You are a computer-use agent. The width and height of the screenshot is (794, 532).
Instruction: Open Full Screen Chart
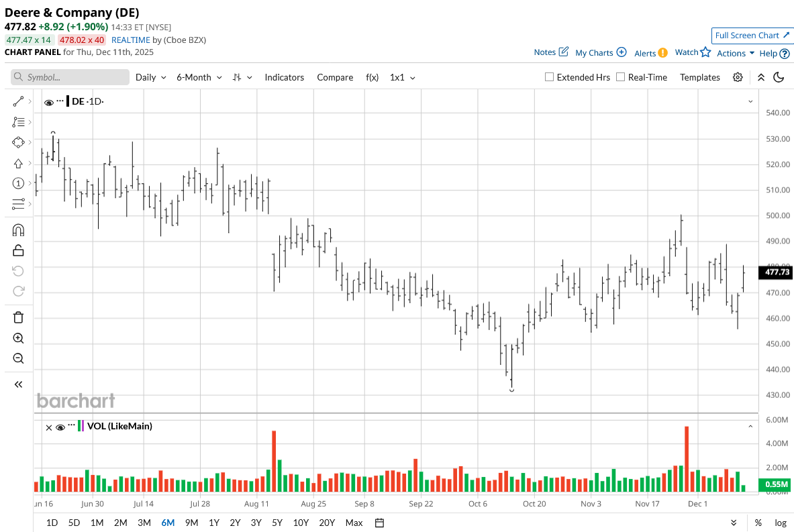pos(752,36)
